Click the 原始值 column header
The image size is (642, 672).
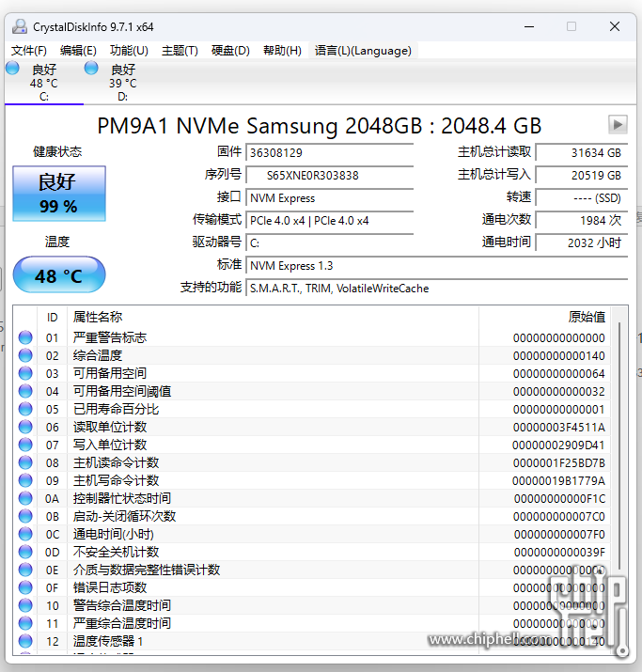pos(587,317)
